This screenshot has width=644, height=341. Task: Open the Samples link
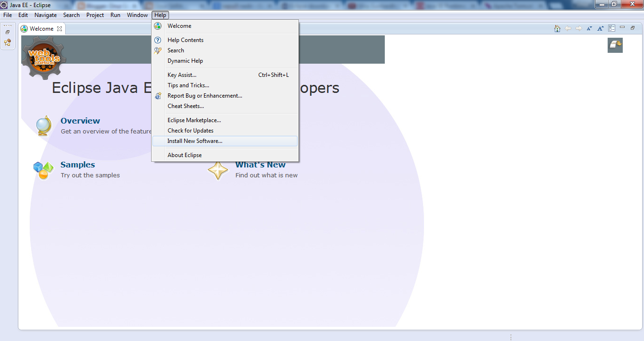77,165
